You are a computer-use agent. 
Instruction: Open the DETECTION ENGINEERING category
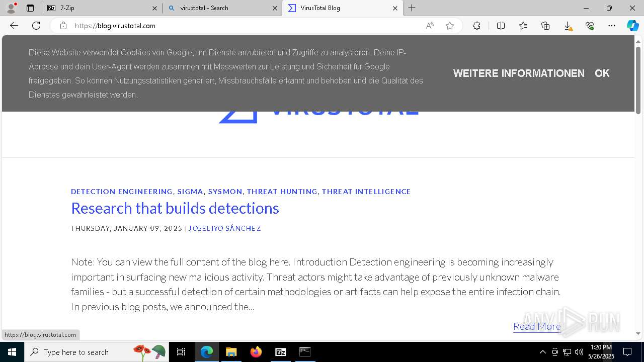pos(122,192)
